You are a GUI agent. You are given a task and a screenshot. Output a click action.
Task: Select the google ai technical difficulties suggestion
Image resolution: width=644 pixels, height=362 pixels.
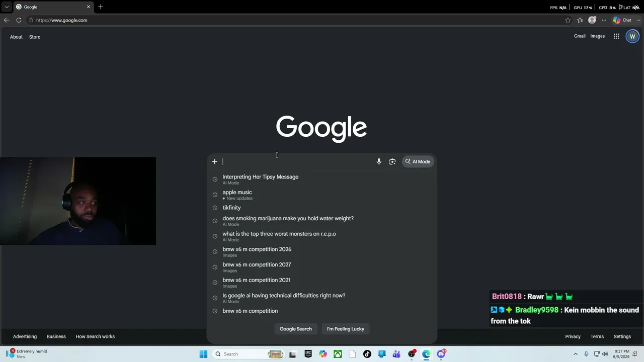click(322, 298)
